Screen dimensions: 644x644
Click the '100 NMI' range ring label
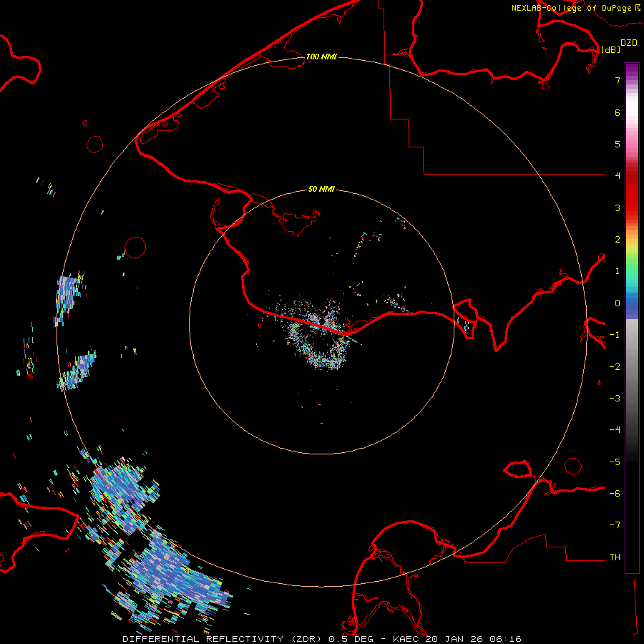coord(321,57)
